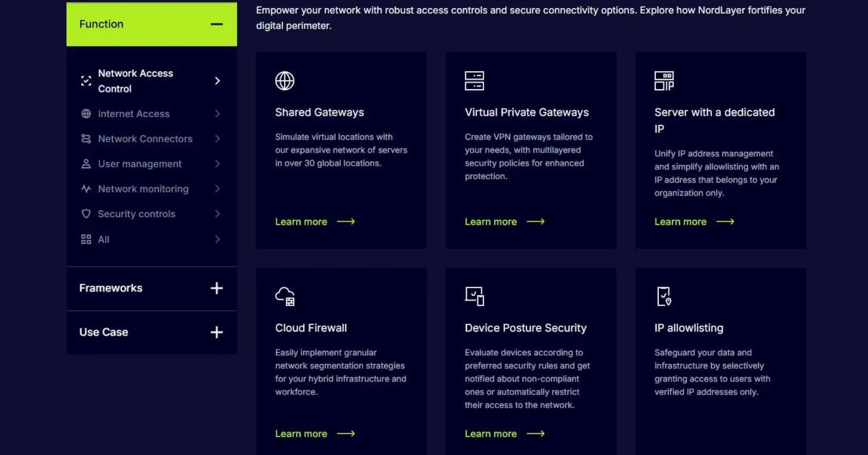Open the All category chevron

218,239
